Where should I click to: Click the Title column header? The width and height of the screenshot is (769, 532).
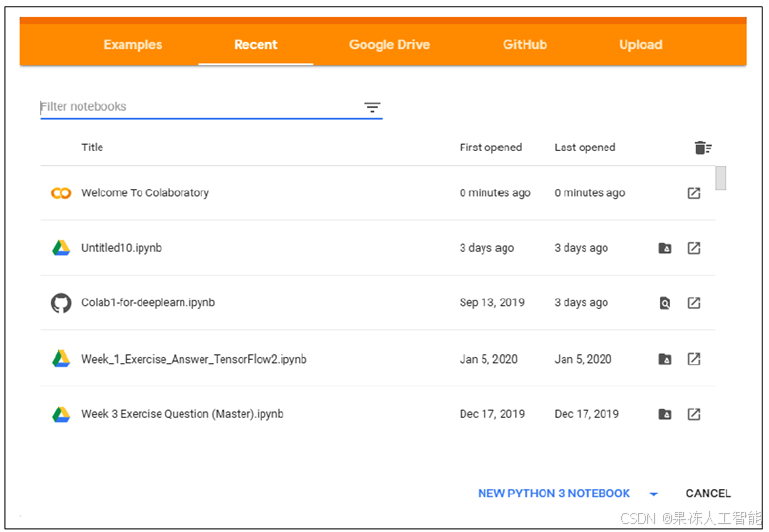pos(92,147)
